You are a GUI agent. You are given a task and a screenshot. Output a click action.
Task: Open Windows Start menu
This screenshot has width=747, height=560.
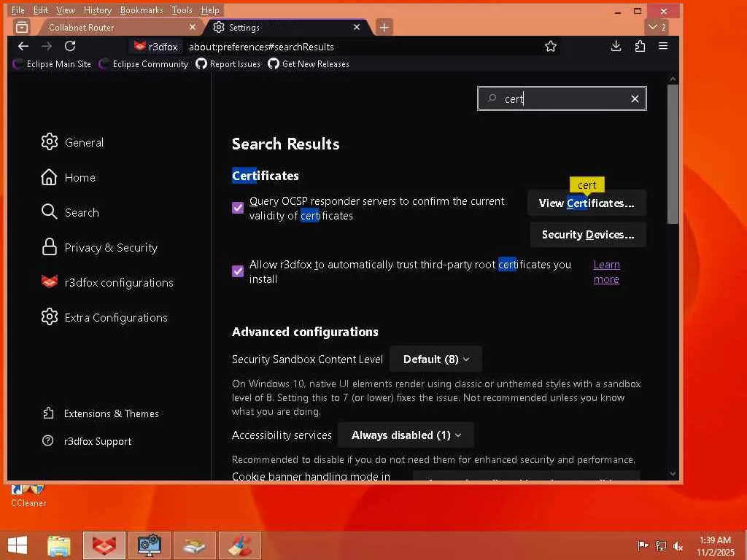tap(18, 545)
